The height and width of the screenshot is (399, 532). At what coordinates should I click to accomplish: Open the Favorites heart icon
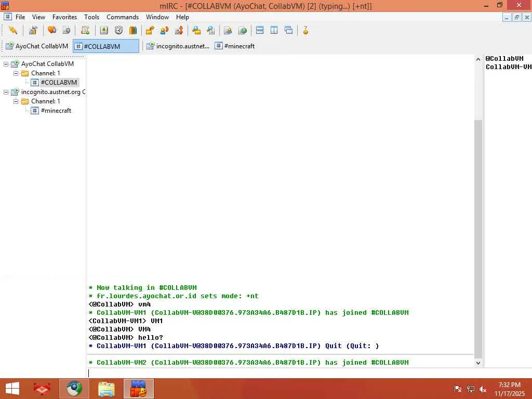coord(52,31)
